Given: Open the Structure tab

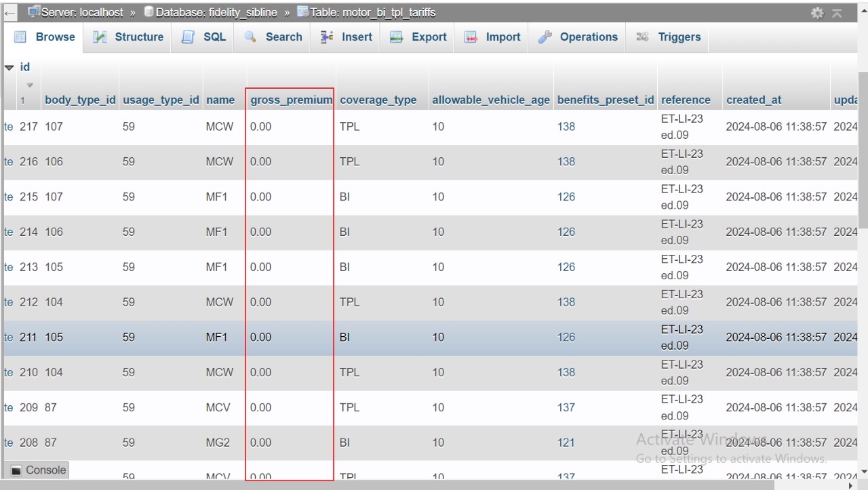Looking at the screenshot, I should click(x=128, y=37).
